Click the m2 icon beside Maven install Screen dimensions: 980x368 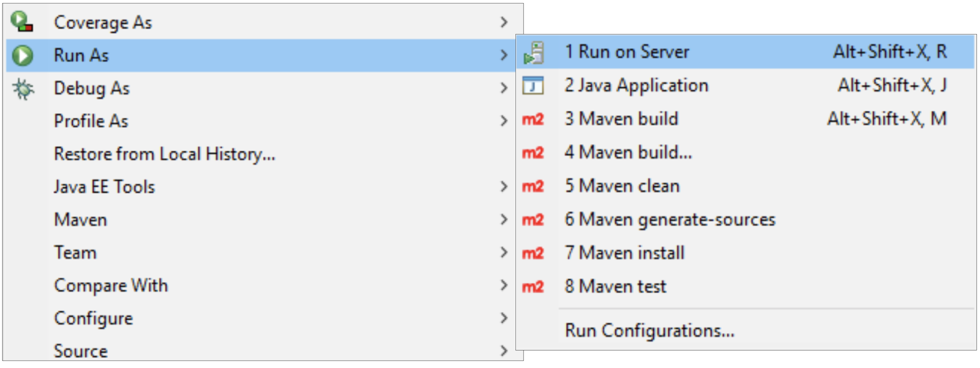533,253
